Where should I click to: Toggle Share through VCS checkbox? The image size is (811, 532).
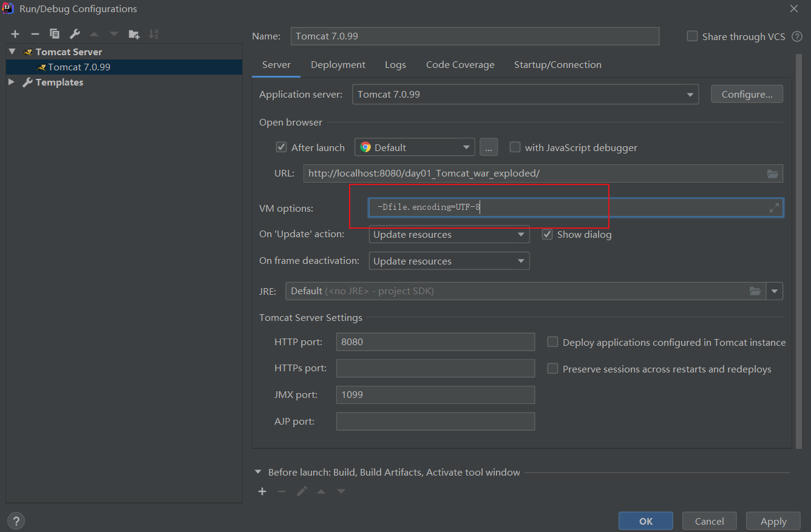point(692,36)
